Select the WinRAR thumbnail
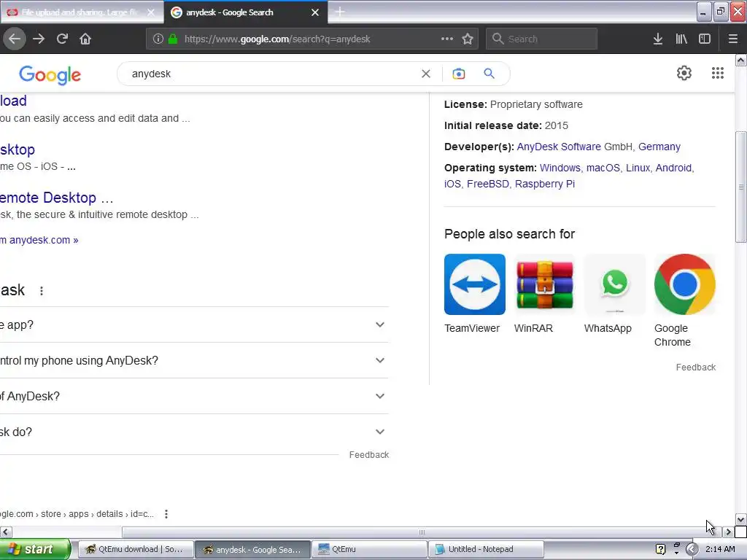This screenshot has width=747, height=560. click(x=544, y=284)
